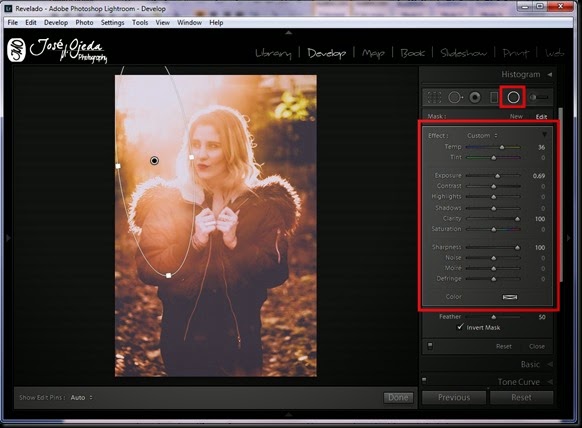This screenshot has width=582, height=428.
Task: Open the Edit menu
Action: (x=31, y=23)
